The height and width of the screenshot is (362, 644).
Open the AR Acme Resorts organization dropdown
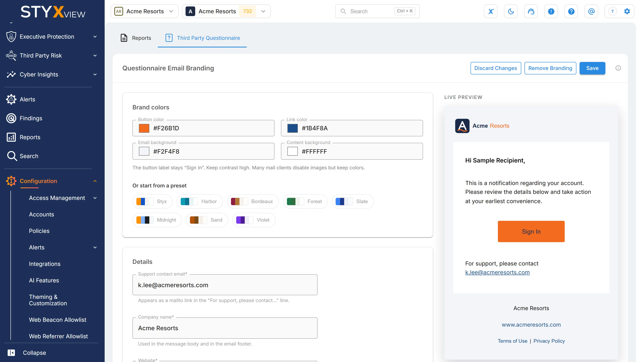(144, 11)
